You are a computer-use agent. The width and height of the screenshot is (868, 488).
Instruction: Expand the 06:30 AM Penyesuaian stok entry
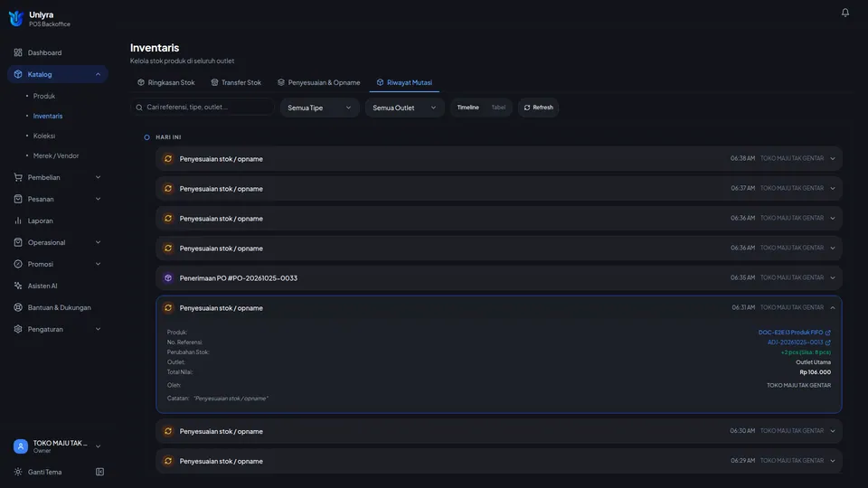tap(499, 431)
